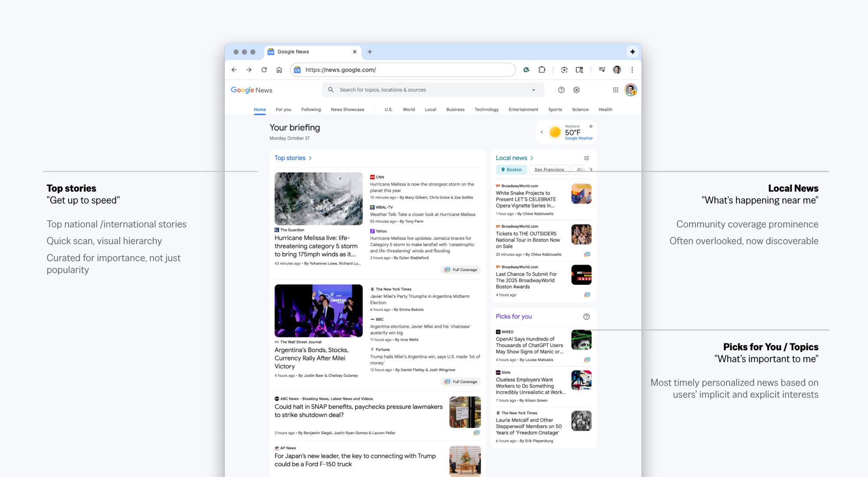Open the search suggestions dropdown arrow
Image resolution: width=868 pixels, height=477 pixels.
pyautogui.click(x=533, y=90)
